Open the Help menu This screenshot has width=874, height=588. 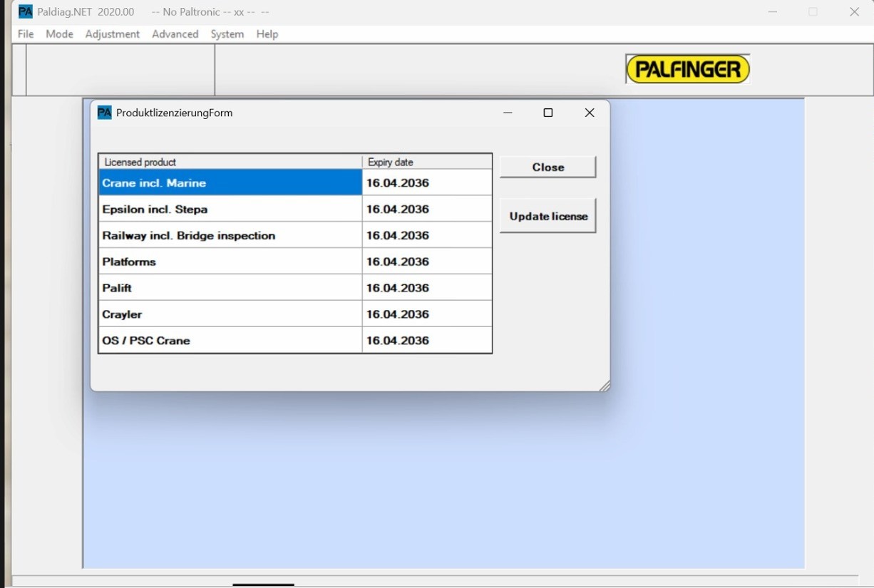coord(267,34)
